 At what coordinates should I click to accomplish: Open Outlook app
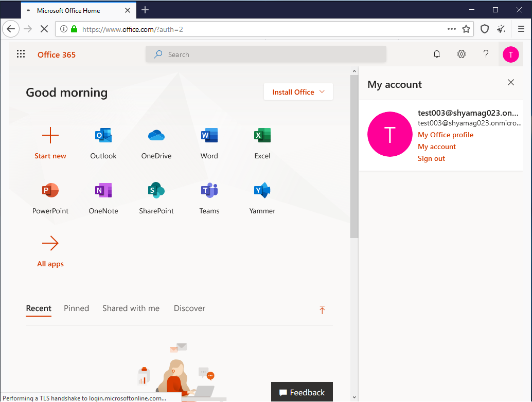103,143
